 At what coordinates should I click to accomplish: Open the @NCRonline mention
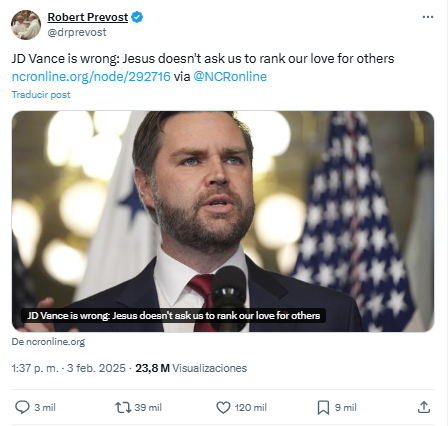(230, 76)
